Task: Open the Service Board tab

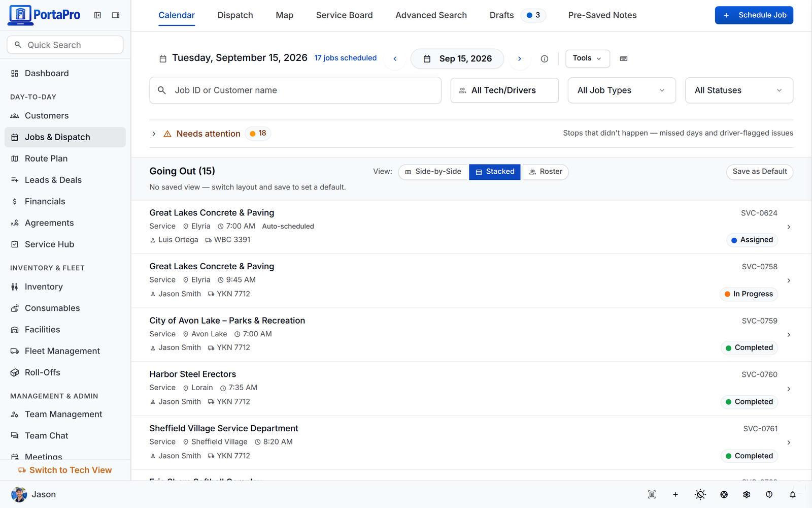Action: [345, 15]
